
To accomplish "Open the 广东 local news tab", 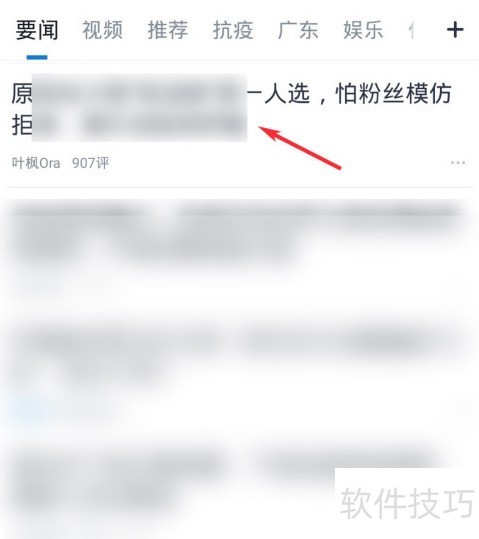I will (x=298, y=30).
